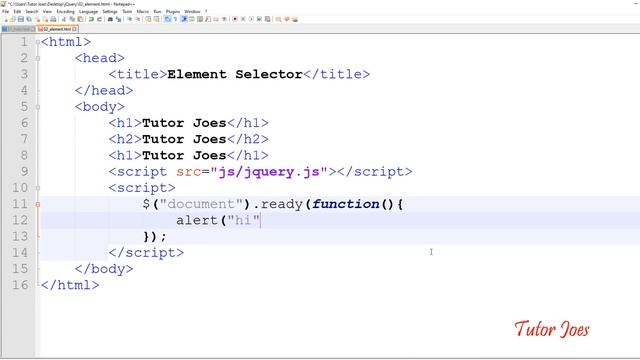The height and width of the screenshot is (360, 640).
Task: Toggle synchronize horizontal scrolling icon
Action: (x=157, y=19)
